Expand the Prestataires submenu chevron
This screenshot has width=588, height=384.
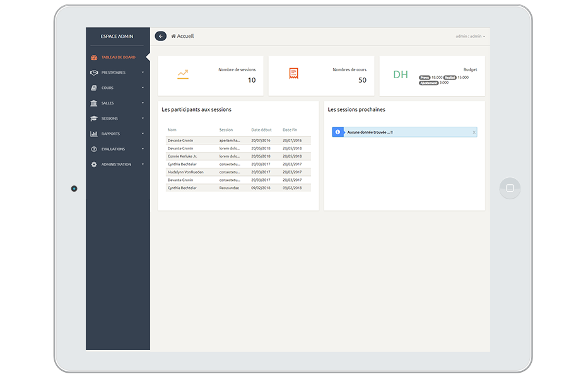click(x=143, y=72)
